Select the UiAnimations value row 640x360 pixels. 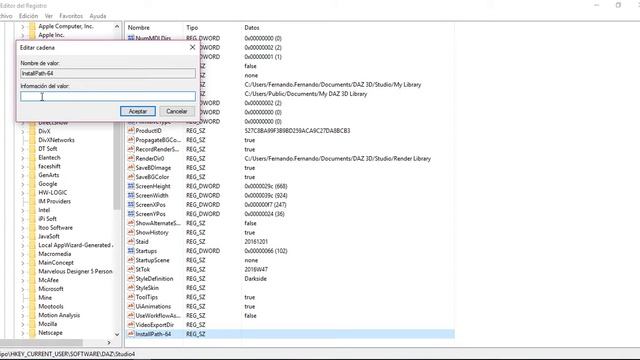coord(290,306)
